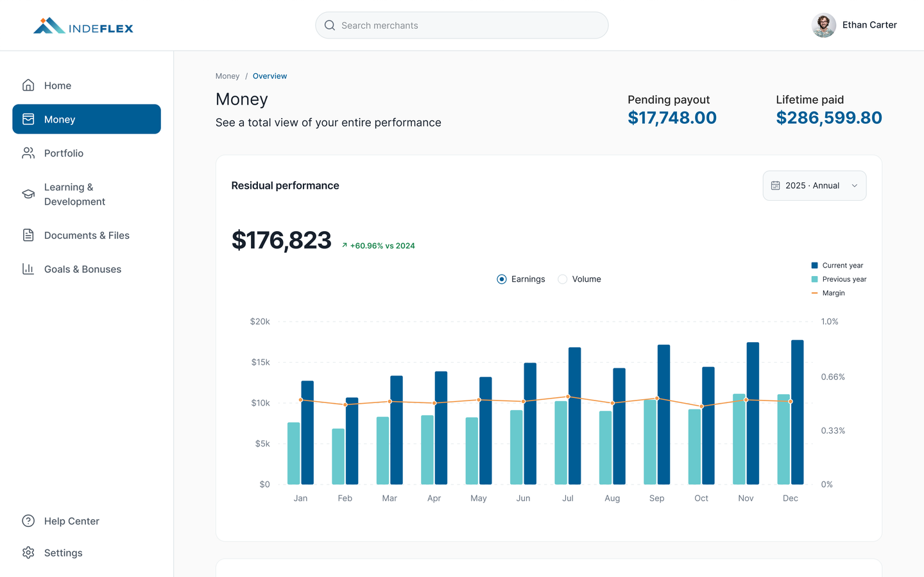
Task: Click the Residual performance heading
Action: point(286,185)
